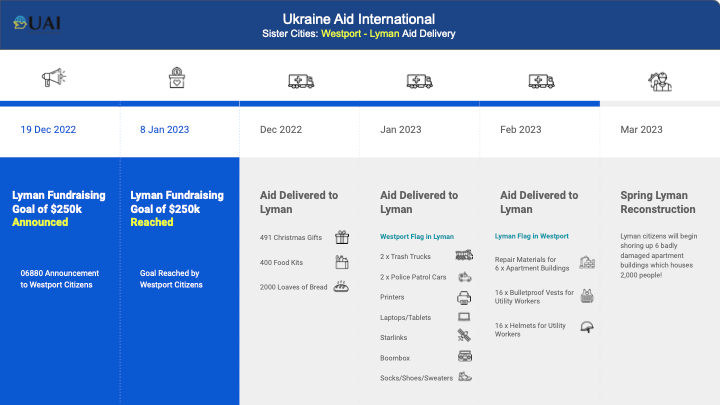The height and width of the screenshot is (405, 720).
Task: Click the trash truck icon
Action: [x=464, y=255]
